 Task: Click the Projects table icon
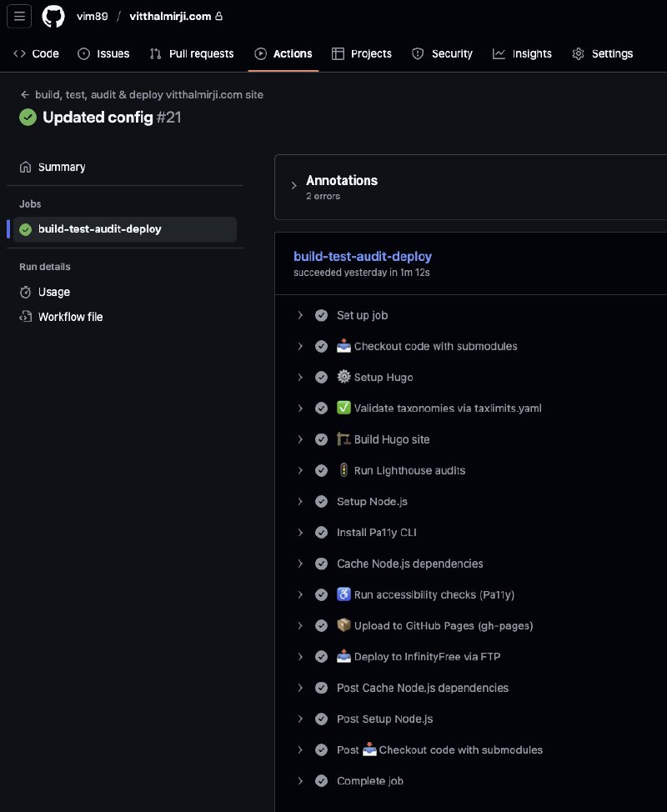tap(338, 54)
